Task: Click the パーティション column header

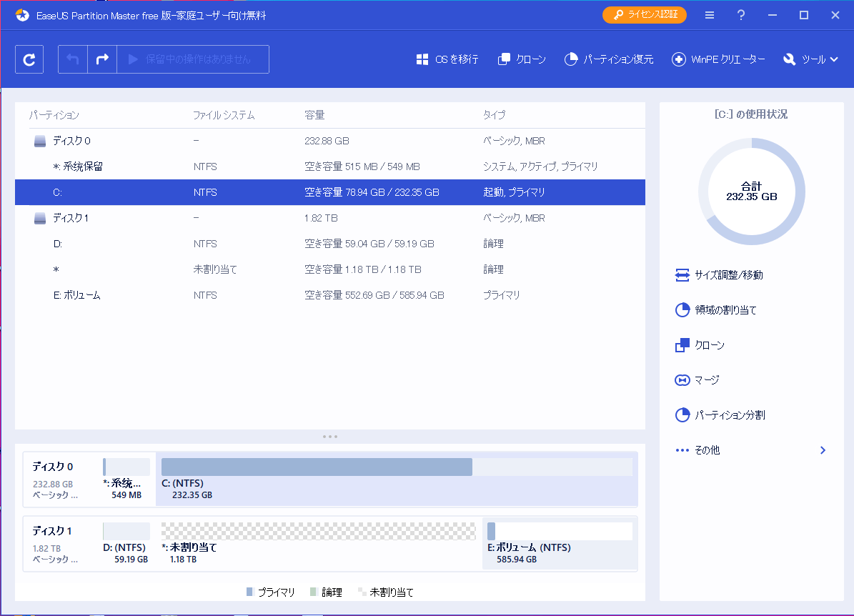Action: 54,115
